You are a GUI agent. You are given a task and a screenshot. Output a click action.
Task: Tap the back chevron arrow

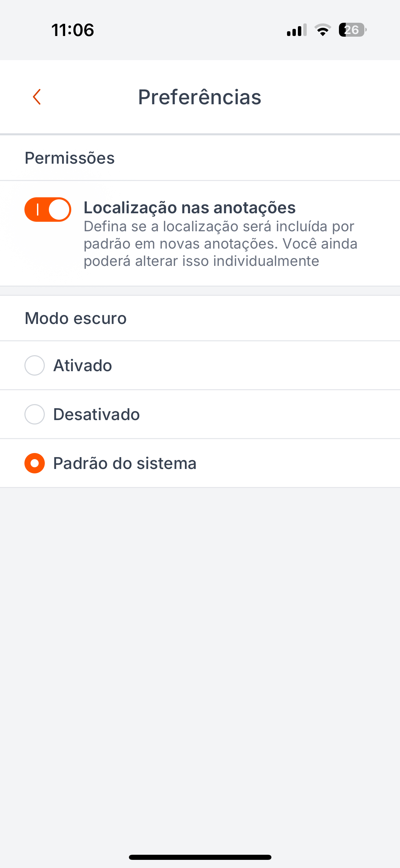click(37, 97)
